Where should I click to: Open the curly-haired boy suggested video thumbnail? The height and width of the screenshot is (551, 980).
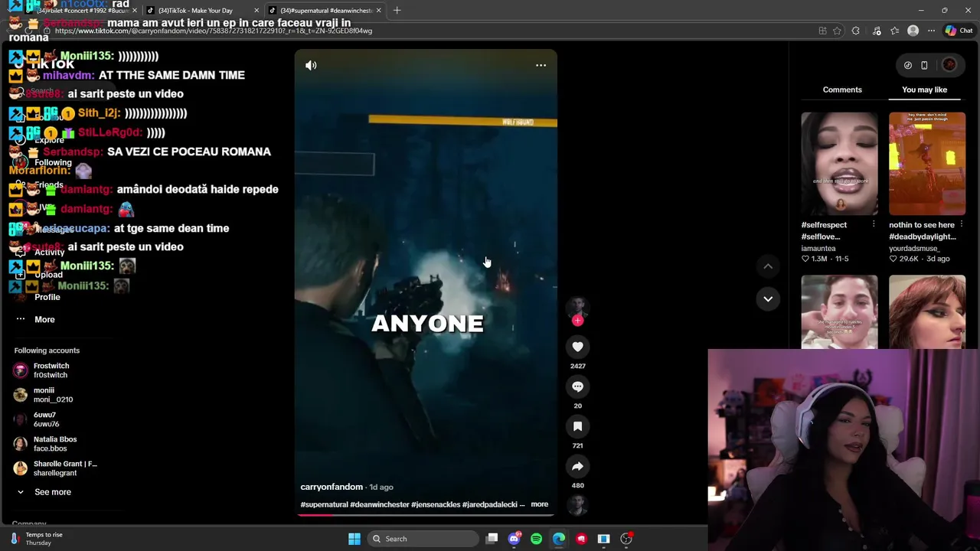pyautogui.click(x=839, y=311)
